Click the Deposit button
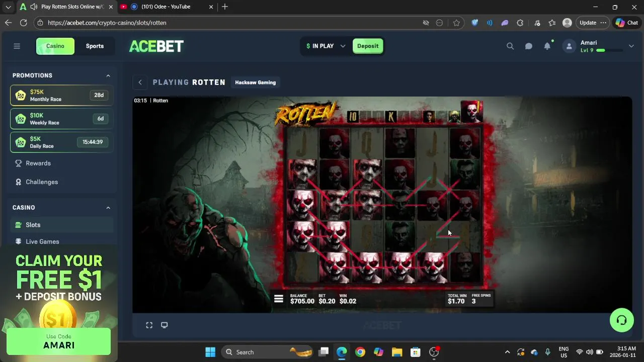Image resolution: width=644 pixels, height=362 pixels. 368,46
